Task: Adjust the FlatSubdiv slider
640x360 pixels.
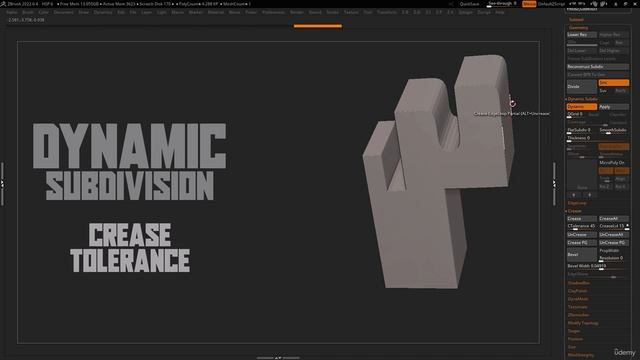Action: pos(582,131)
